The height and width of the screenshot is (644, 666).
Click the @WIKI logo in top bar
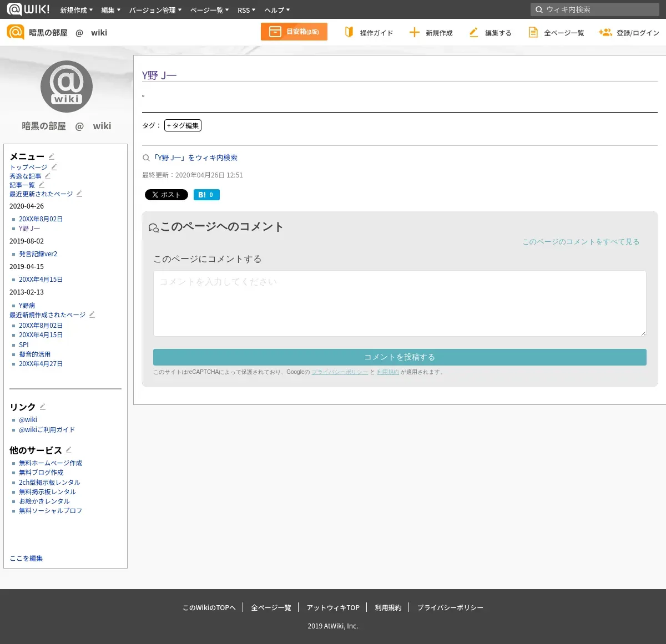click(x=28, y=9)
